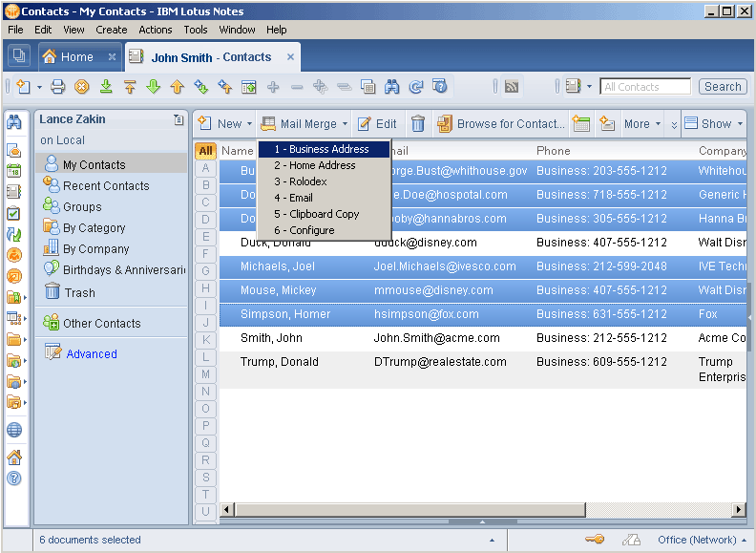Open the More actions dropdown
Screen dimensions: 756x553
coord(642,123)
